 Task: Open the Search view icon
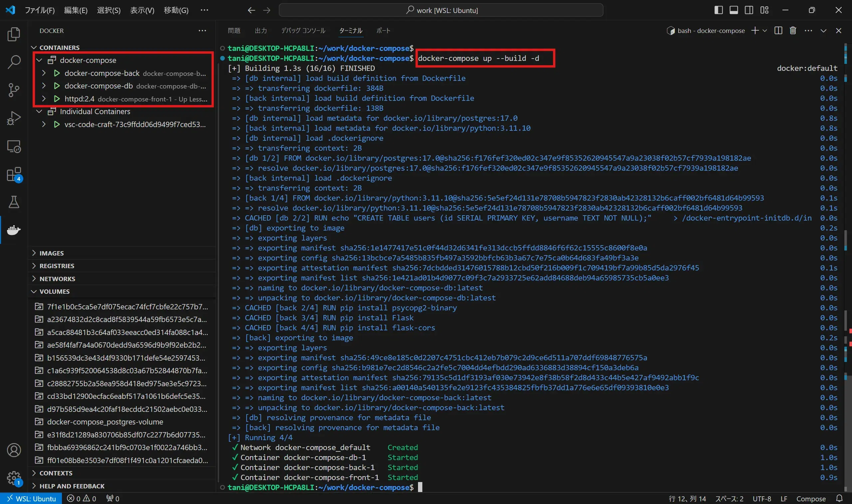(x=14, y=62)
